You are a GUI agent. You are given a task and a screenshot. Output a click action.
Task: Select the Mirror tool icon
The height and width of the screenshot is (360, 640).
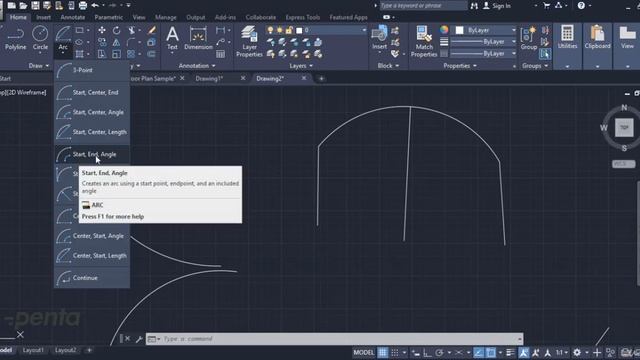tap(117, 42)
